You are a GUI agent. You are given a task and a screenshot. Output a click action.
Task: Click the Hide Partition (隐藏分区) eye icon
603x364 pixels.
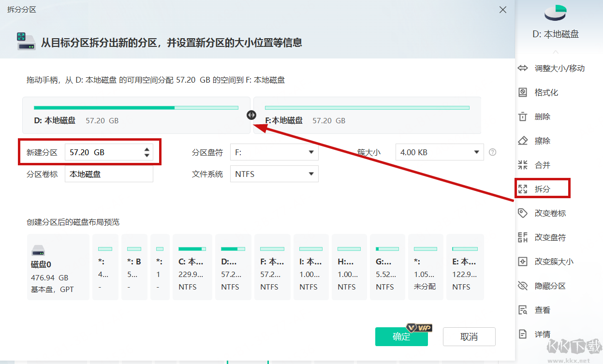pyautogui.click(x=522, y=286)
